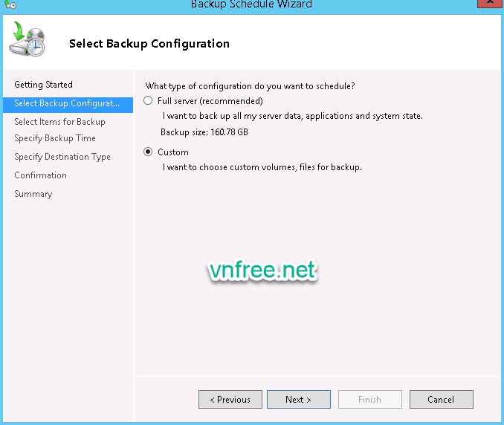Viewport: 504px width, 425px height.
Task: Open Specify Backup Time step
Action: (x=55, y=138)
